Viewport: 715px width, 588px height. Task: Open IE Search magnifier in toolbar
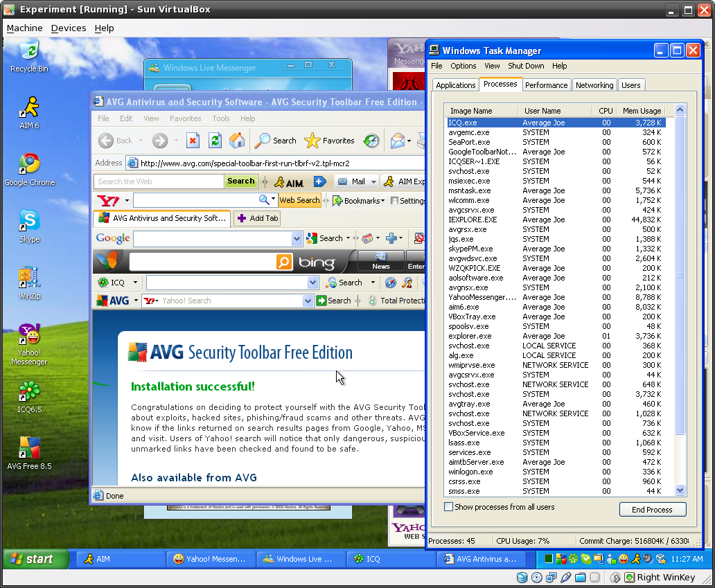pyautogui.click(x=276, y=141)
